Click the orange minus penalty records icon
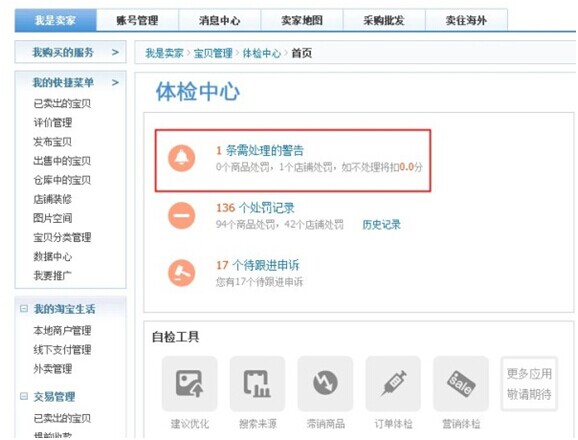 [x=181, y=216]
